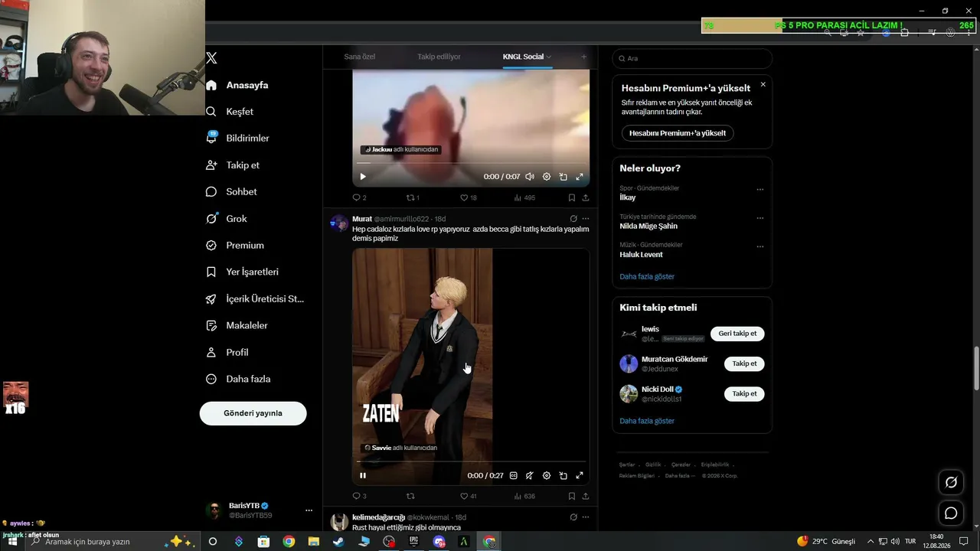This screenshot has height=551, width=980.
Task: Follow Nicki Doll with Takip et
Action: pyautogui.click(x=744, y=393)
